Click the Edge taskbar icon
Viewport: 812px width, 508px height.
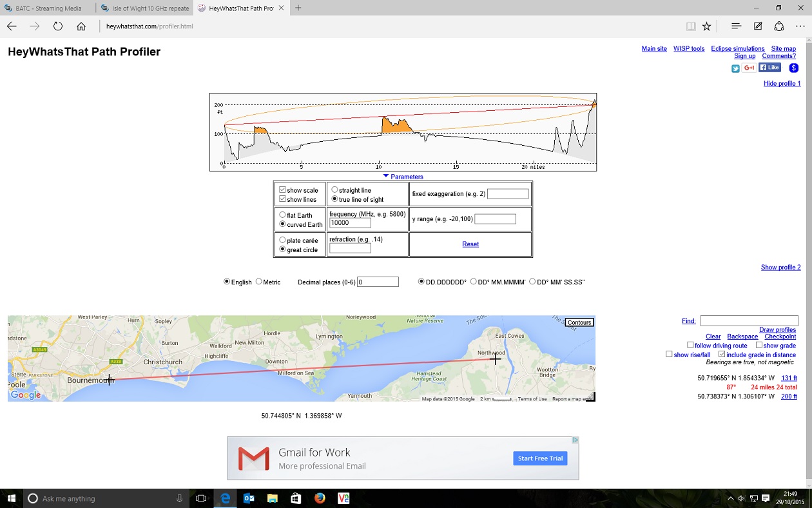point(225,498)
